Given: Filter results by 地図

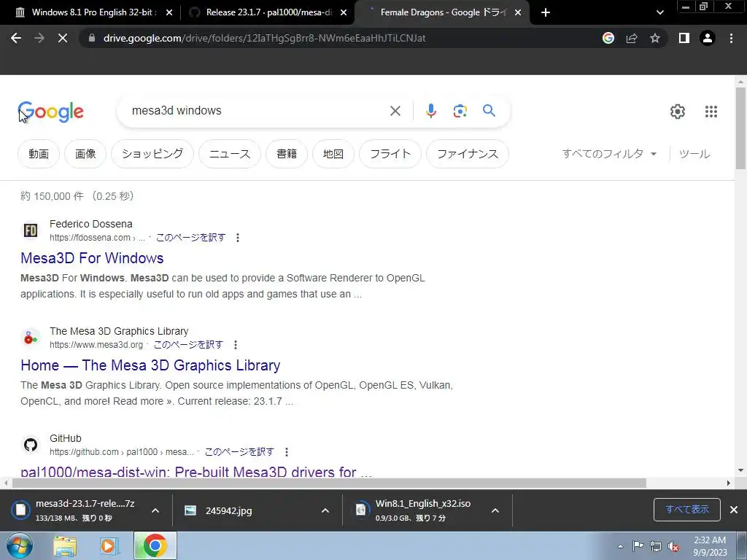Looking at the screenshot, I should 333,154.
